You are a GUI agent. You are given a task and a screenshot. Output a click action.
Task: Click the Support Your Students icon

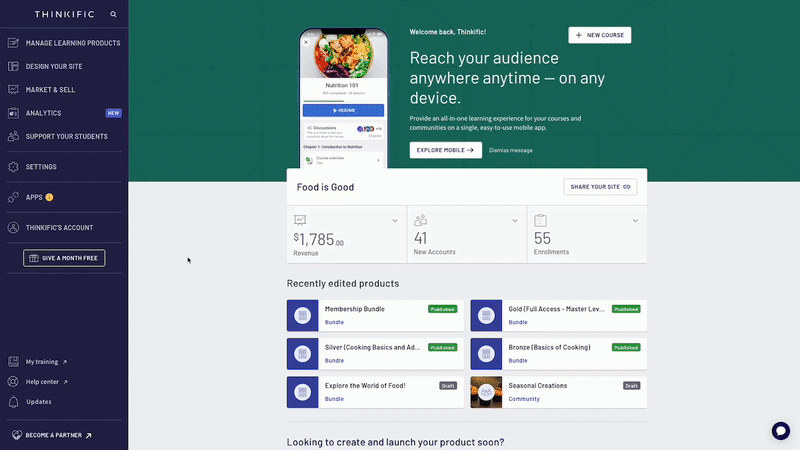(13, 136)
